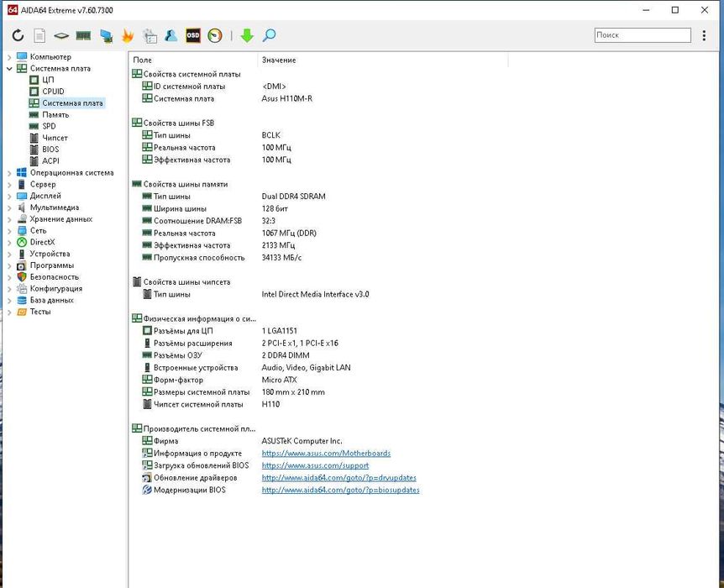This screenshot has width=724, height=588.
Task: Open the asus.com/Motherboards link
Action: click(x=326, y=453)
